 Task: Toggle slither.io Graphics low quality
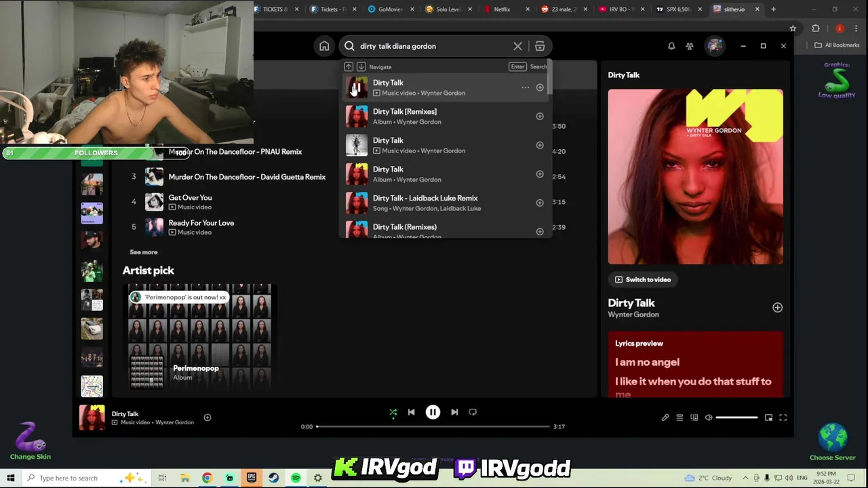pyautogui.click(x=837, y=80)
